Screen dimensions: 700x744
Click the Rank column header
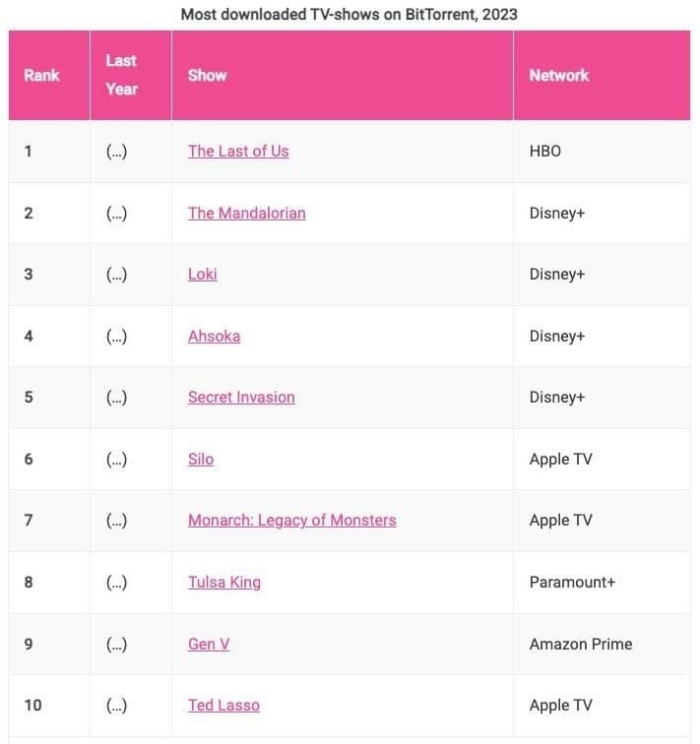(41, 75)
